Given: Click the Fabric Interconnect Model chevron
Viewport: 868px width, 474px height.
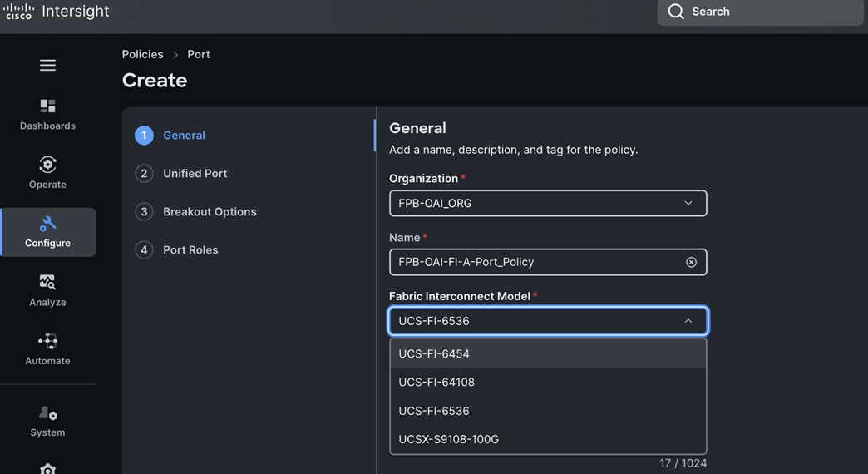Looking at the screenshot, I should (688, 321).
